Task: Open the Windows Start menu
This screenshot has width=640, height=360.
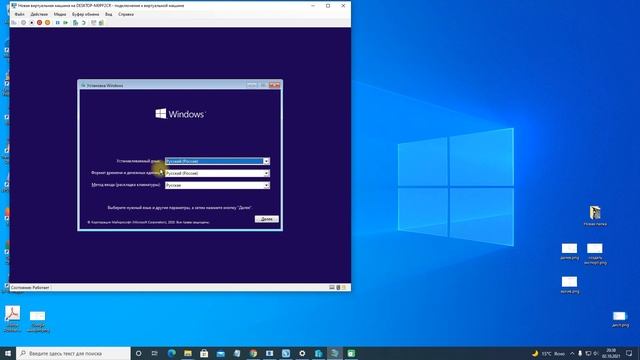Action: 8,353
